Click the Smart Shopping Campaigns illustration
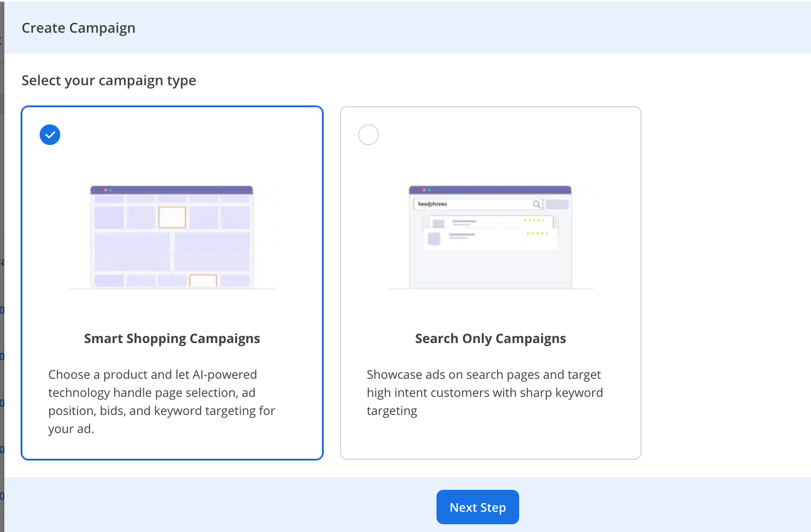The height and width of the screenshot is (532, 811). (x=172, y=237)
